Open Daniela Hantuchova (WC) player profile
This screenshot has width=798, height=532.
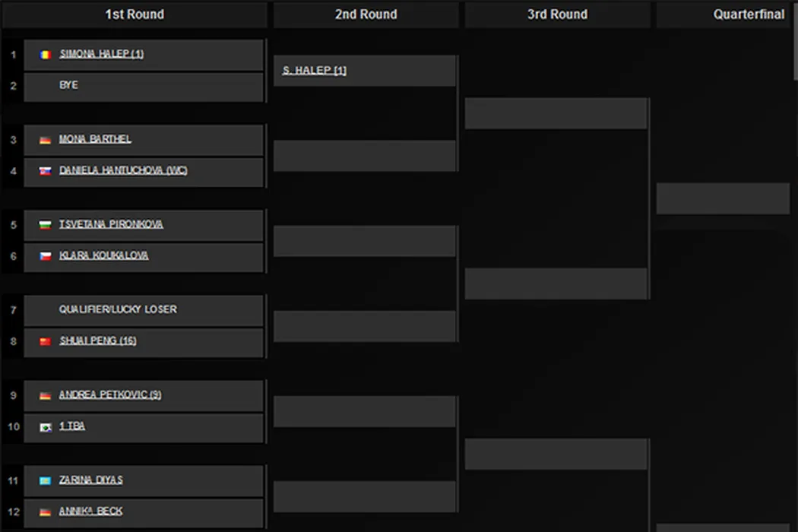(123, 170)
